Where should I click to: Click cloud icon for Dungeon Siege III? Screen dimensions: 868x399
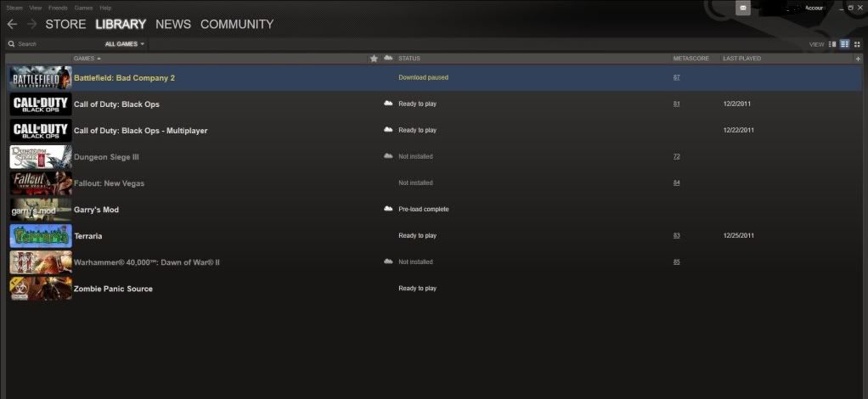pos(388,156)
